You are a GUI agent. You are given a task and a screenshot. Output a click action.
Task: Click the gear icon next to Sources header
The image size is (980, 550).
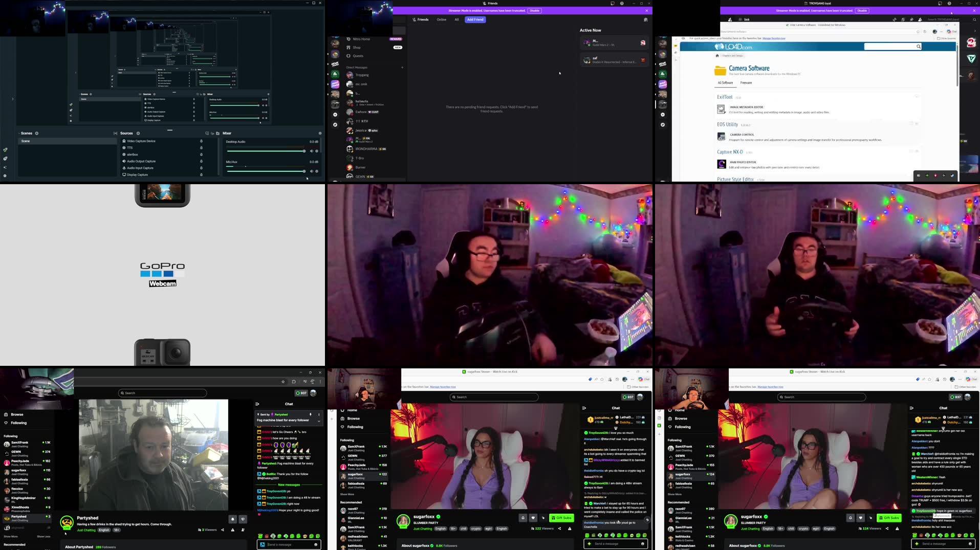pos(138,133)
